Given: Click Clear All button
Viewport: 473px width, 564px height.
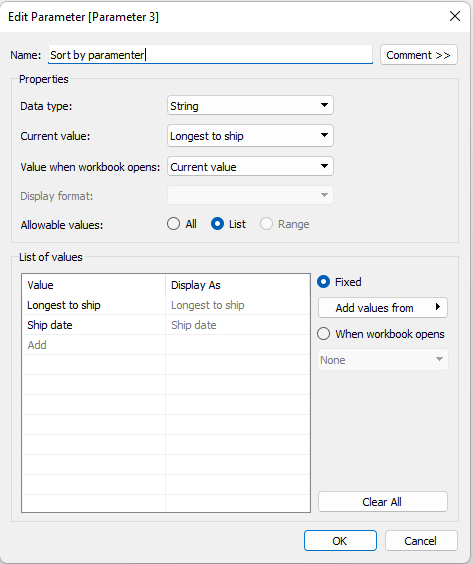Looking at the screenshot, I should coord(383,502).
